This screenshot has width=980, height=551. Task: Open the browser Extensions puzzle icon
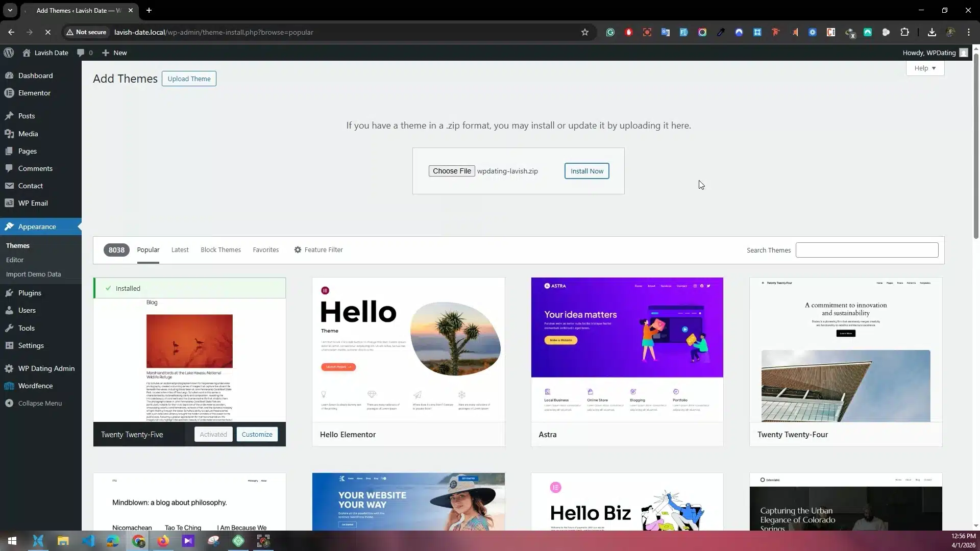(x=904, y=32)
